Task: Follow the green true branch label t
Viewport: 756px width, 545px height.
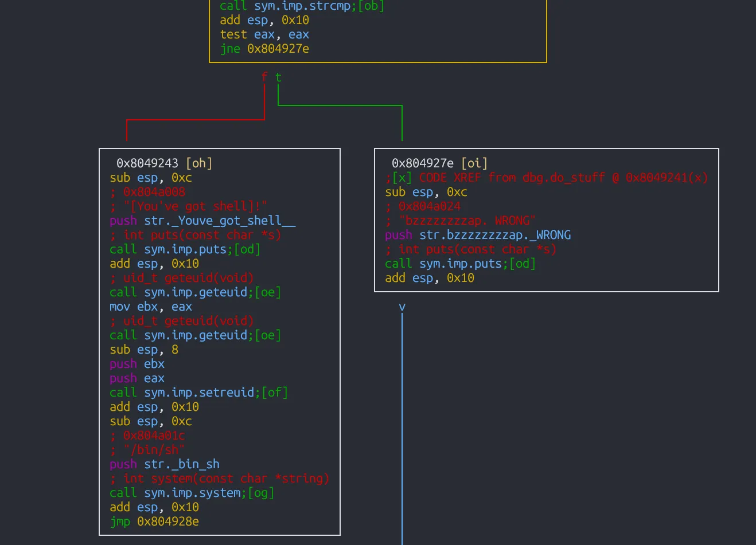Action: (x=278, y=77)
